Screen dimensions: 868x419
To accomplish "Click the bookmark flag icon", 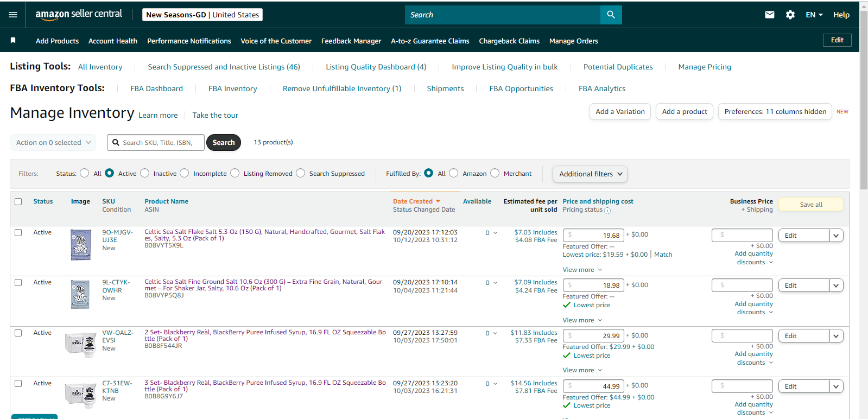I will [x=13, y=40].
